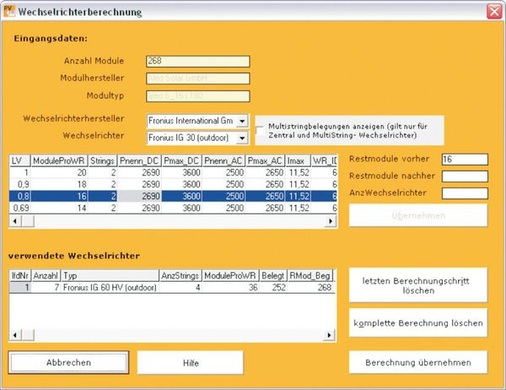Click the Abbrechen button

69,362
